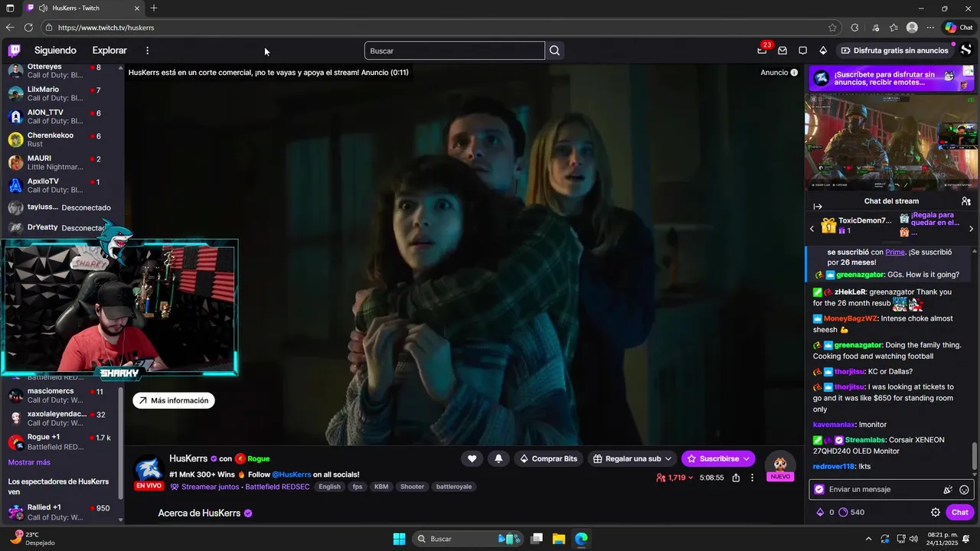The image size is (980, 551).
Task: Click the Más información ad button
Action: tap(174, 400)
